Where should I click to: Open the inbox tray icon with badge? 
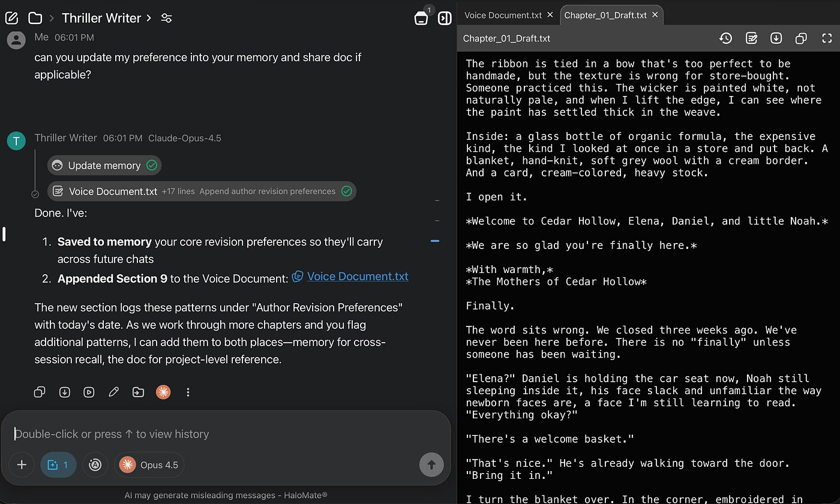coord(422,18)
